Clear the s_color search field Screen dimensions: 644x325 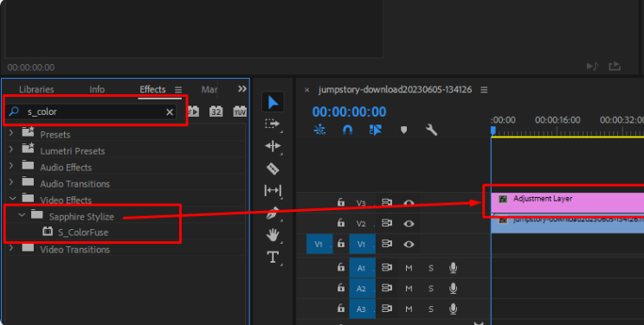(x=170, y=112)
